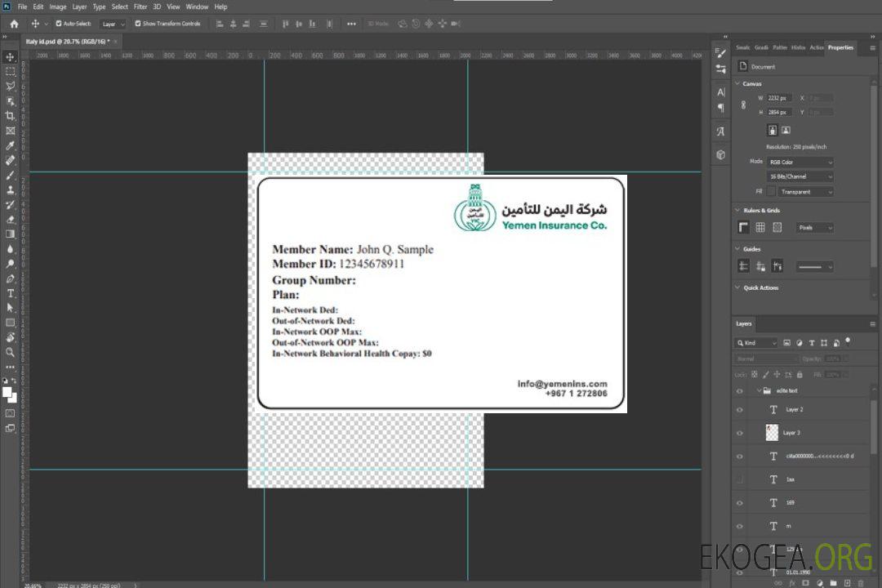Click the Home icon in options bar
Screen dimensions: 882x588
coord(14,24)
